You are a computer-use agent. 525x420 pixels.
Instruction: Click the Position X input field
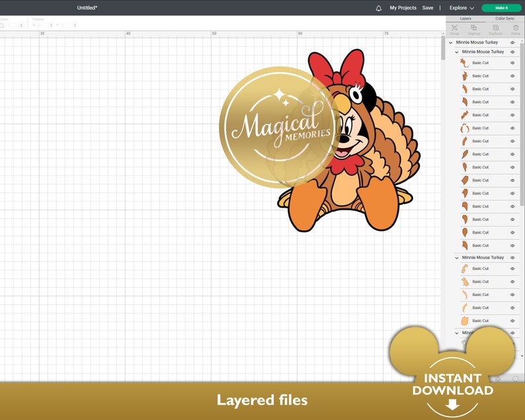(42, 25)
